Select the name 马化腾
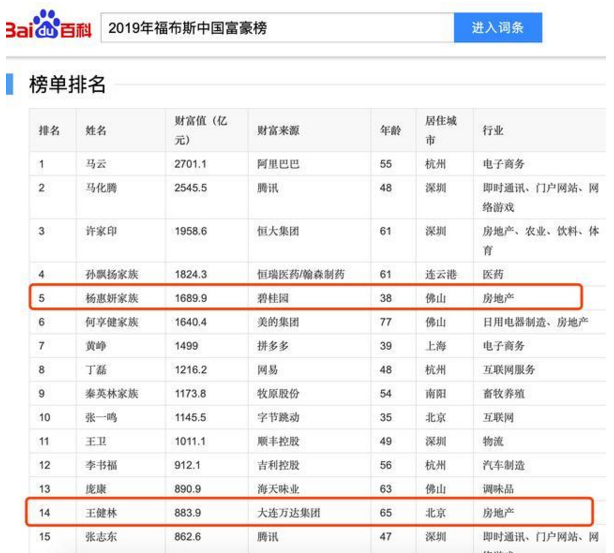 pyautogui.click(x=101, y=188)
